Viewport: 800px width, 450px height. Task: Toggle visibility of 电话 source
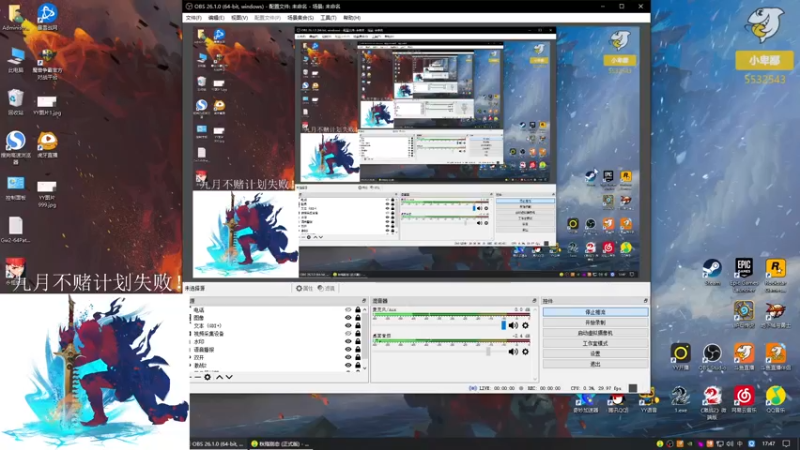point(348,310)
